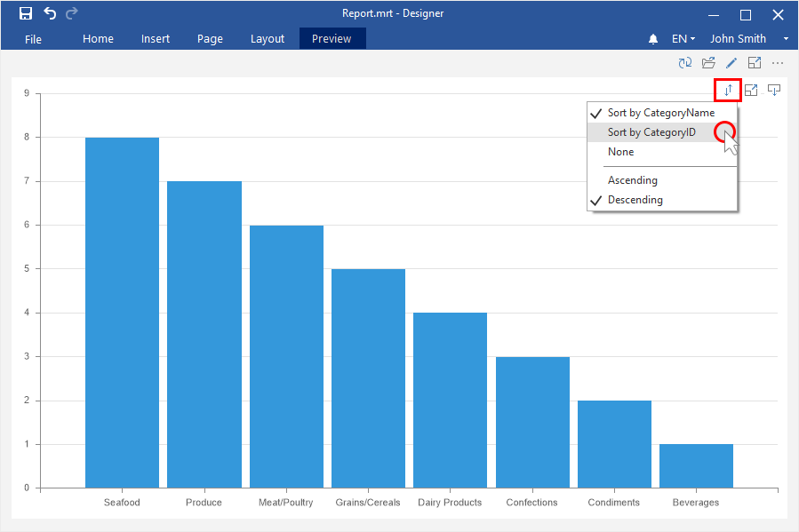
Task: Select None in the sort menu
Action: (x=620, y=152)
